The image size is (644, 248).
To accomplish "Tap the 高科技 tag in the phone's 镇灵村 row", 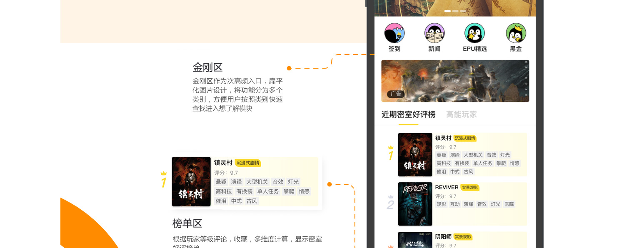I will click(444, 163).
